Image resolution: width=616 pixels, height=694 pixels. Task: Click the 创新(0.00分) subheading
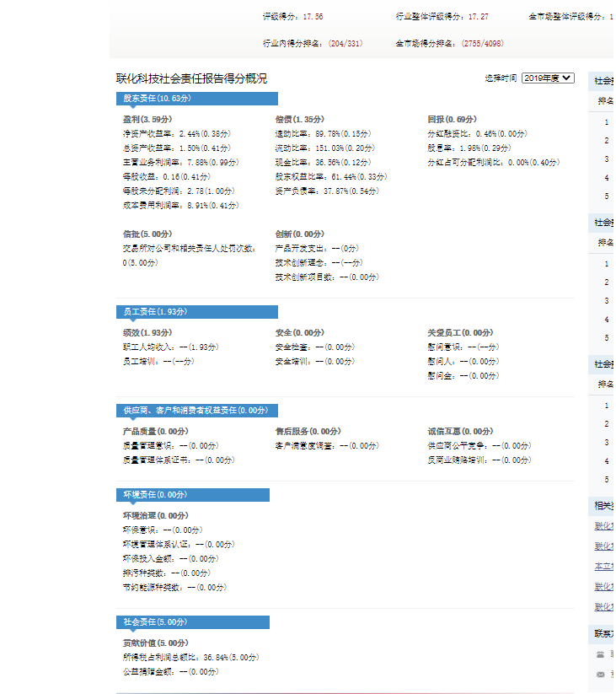[x=300, y=234]
